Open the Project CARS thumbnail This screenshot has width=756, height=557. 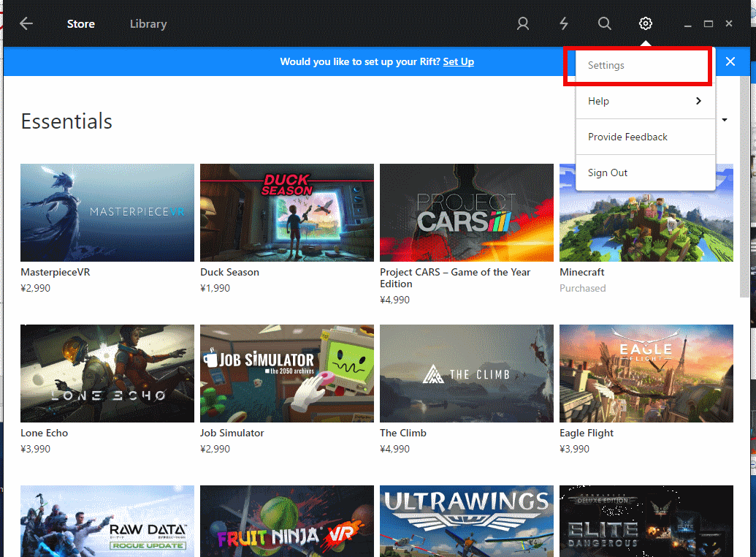(466, 213)
